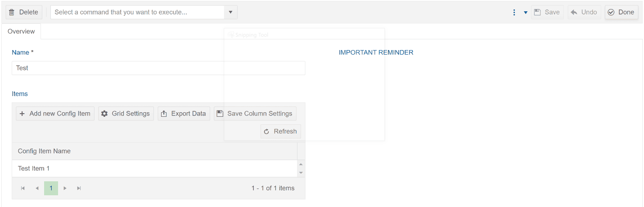
Task: Add new Config Item to grid
Action: point(55,114)
